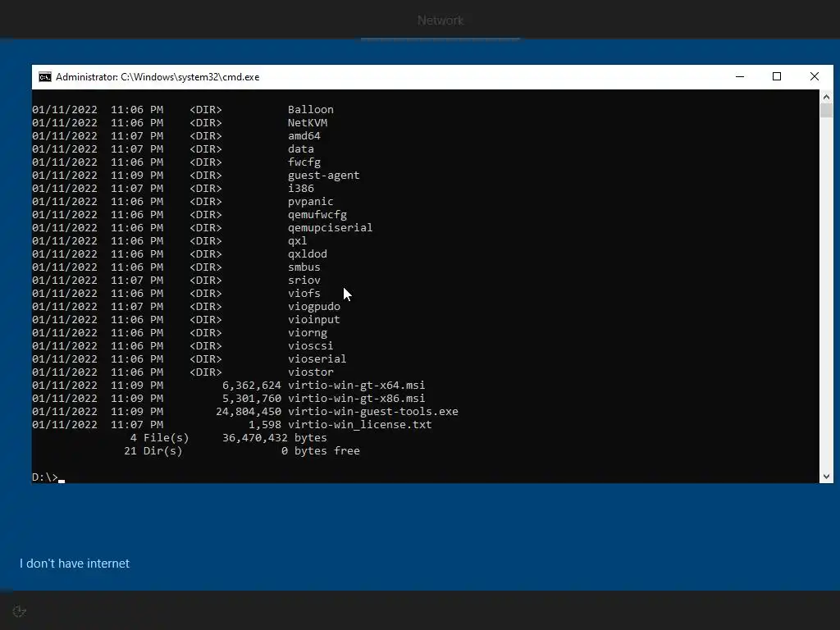Click the virtio-win-gt-x64.msi file name
This screenshot has width=840, height=630.
coord(356,386)
